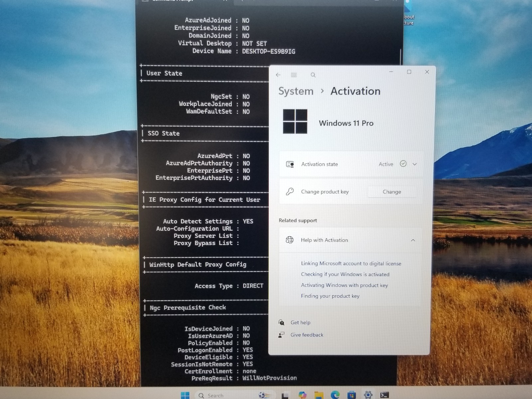Minimize the Settings window

391,72
